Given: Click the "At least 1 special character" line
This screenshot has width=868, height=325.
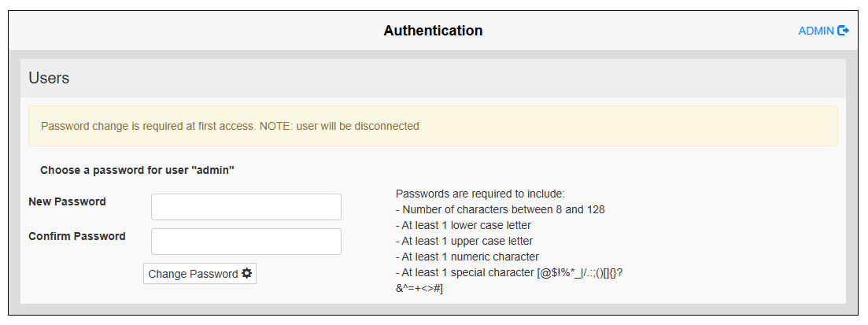Looking at the screenshot, I should (509, 272).
